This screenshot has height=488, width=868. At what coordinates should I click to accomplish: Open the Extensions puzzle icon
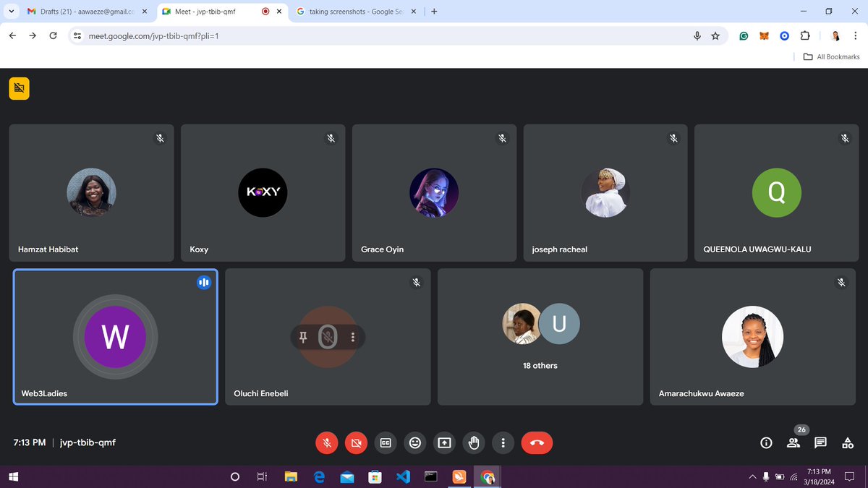pyautogui.click(x=804, y=35)
